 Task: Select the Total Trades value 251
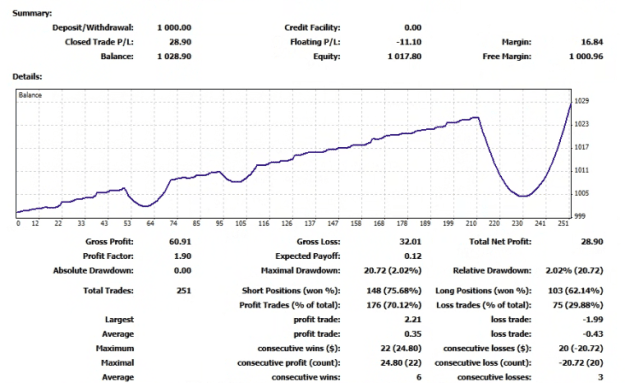184,291
